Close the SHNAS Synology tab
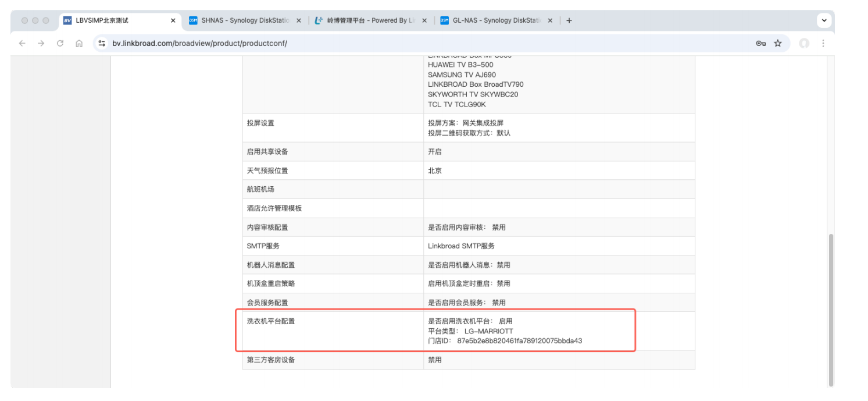868x401 pixels. 299,20
